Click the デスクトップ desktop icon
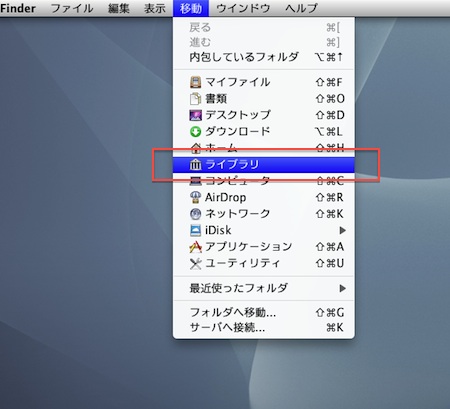The width and height of the screenshot is (450, 409). click(x=195, y=115)
